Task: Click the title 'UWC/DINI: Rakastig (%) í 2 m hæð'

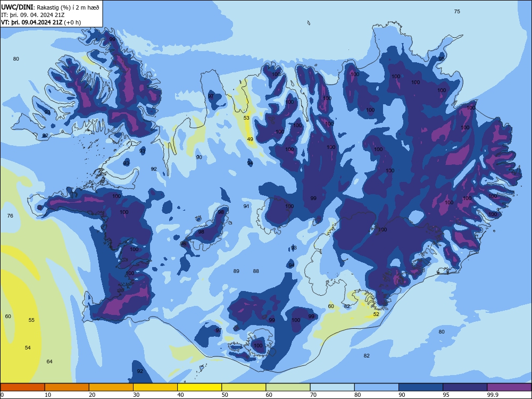Action: click(50, 7)
